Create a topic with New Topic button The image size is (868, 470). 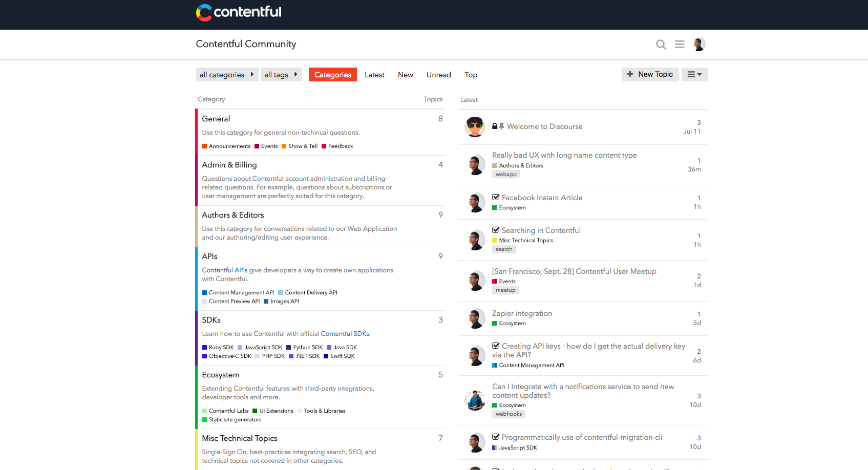pos(650,74)
